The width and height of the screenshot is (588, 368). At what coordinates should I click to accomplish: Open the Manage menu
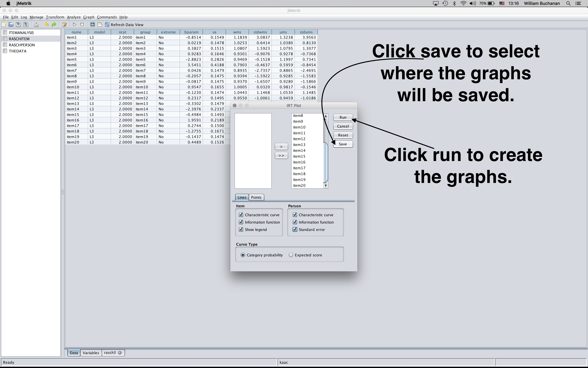36,17
